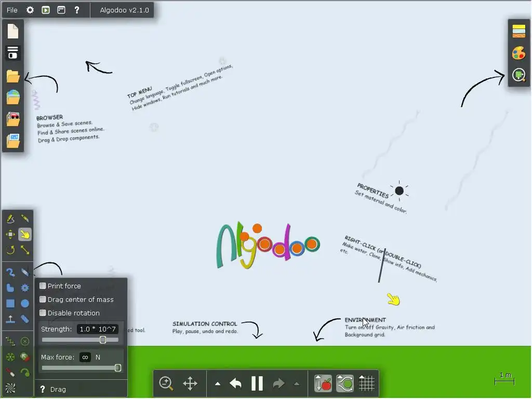Click the black sun circle near Properties
The width and height of the screenshot is (532, 399).
pyautogui.click(x=400, y=191)
